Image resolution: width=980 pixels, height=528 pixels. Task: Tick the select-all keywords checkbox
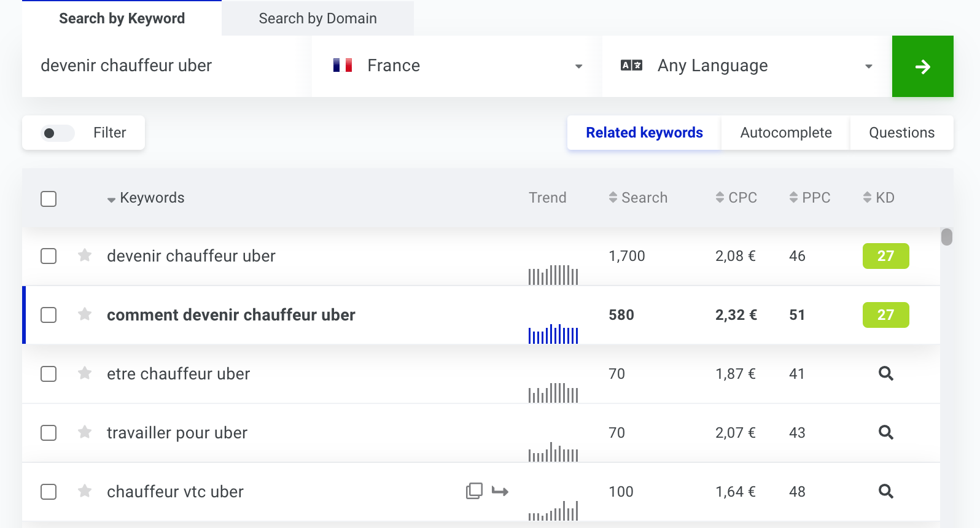point(49,199)
